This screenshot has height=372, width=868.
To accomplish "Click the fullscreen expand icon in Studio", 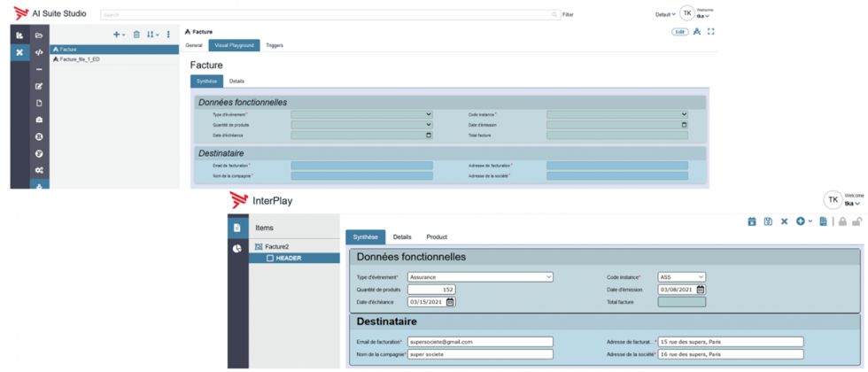I will (711, 32).
